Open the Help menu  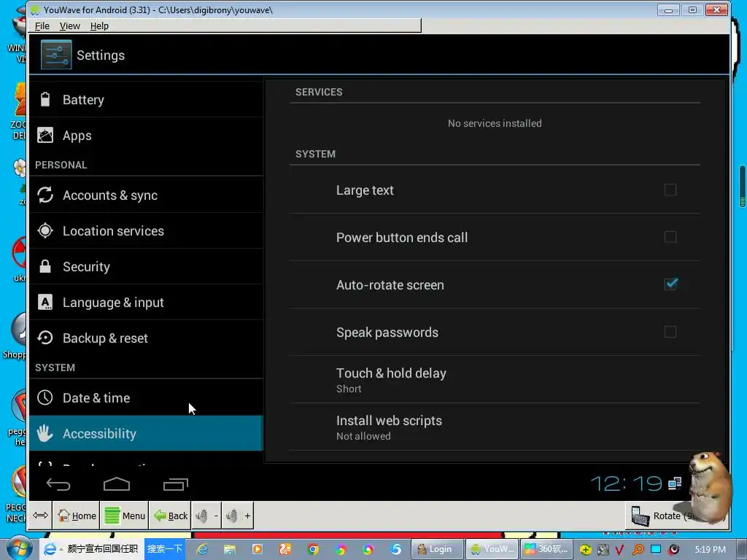point(99,26)
